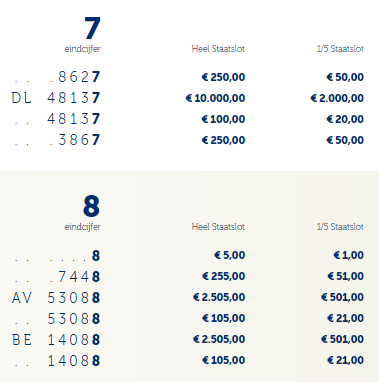Click the eindcijfer label under the 7
The image size is (379, 382).
point(82,49)
